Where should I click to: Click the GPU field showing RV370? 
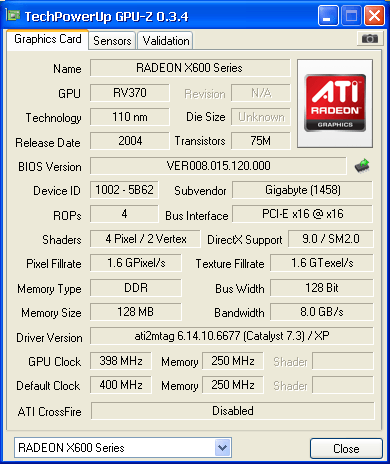pyautogui.click(x=130, y=93)
